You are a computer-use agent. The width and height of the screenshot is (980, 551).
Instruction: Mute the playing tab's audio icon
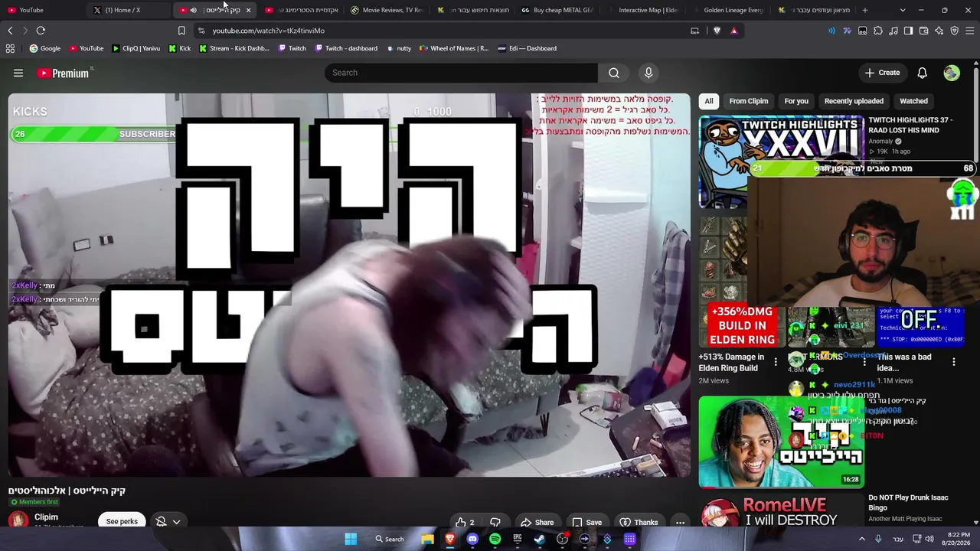[193, 10]
